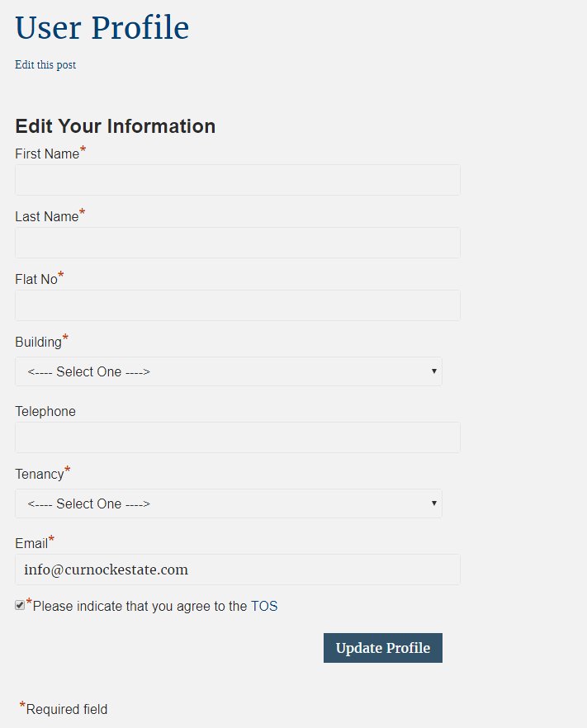Open the TOS link

coord(264,607)
